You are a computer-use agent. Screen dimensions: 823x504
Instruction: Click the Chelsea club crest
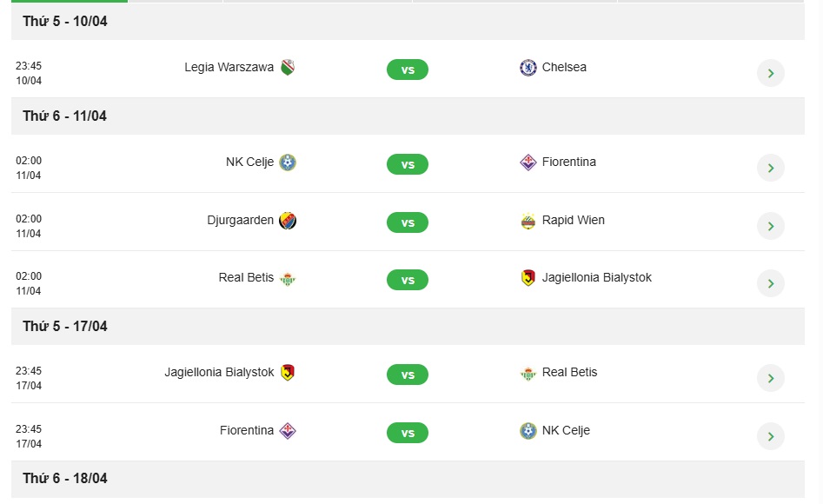point(528,68)
